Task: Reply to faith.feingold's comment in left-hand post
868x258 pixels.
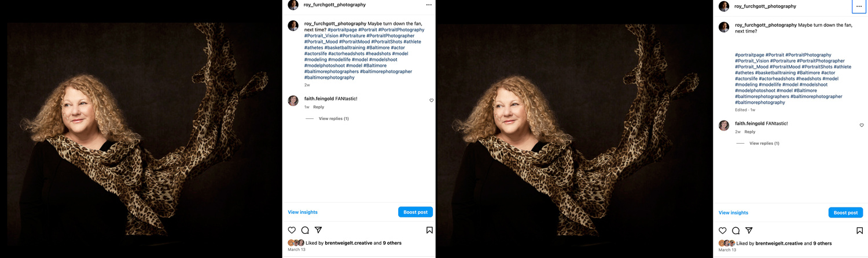Action: click(318, 107)
